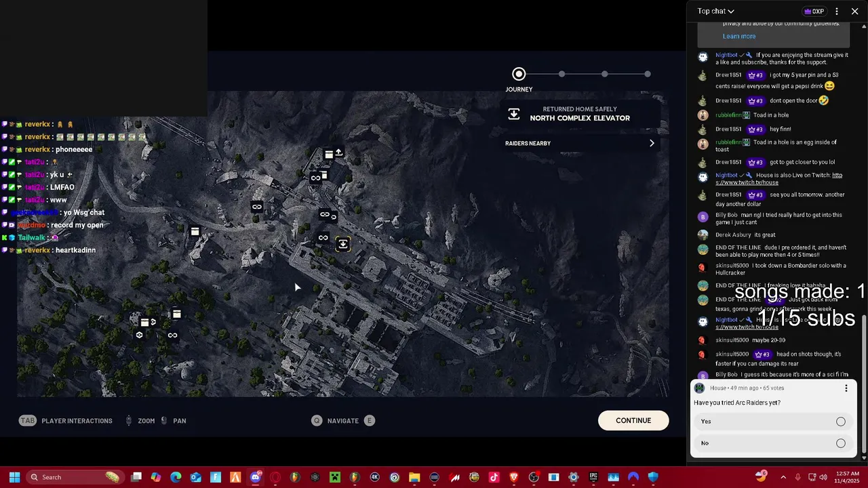Viewport: 868px width, 488px height.
Task: Open TikTok from the taskbar
Action: click(494, 477)
